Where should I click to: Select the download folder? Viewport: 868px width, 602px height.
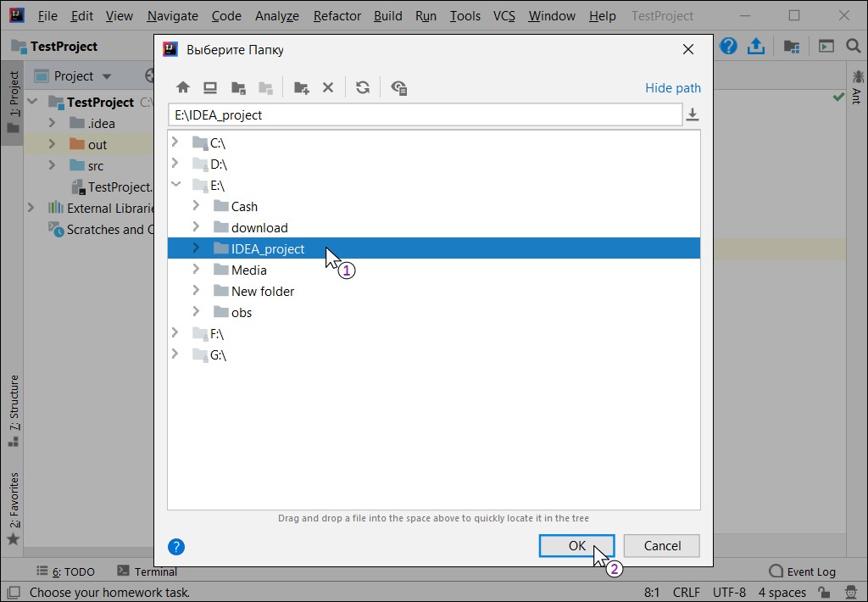(259, 227)
